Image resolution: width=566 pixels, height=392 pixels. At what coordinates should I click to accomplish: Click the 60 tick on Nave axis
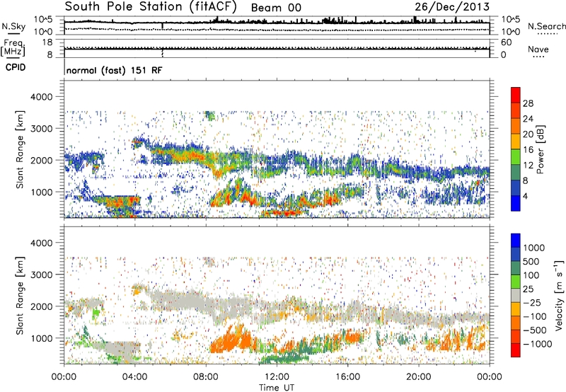507,42
